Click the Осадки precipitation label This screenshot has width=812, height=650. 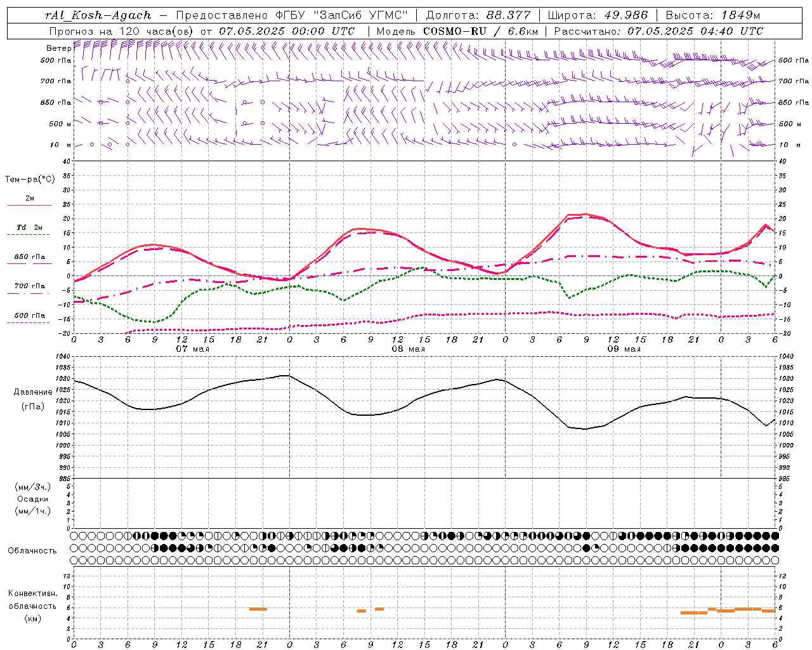[33, 499]
